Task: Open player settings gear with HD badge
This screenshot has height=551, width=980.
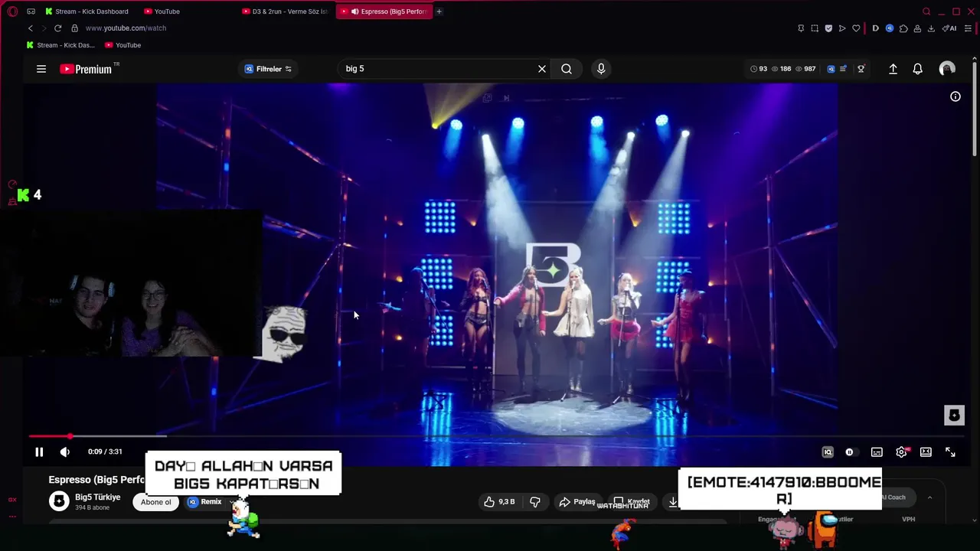Action: [902, 452]
